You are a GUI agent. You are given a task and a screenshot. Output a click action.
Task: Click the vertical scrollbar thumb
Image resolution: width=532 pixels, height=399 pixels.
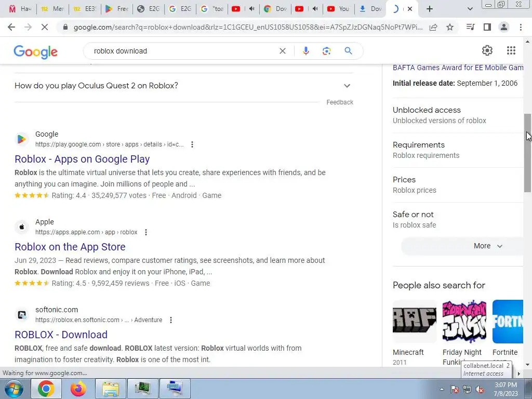click(x=528, y=153)
